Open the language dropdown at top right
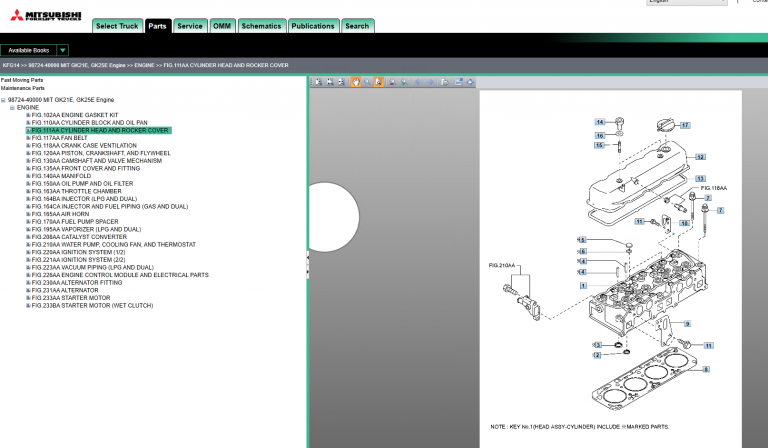The height and width of the screenshot is (448, 768). [x=720, y=3]
